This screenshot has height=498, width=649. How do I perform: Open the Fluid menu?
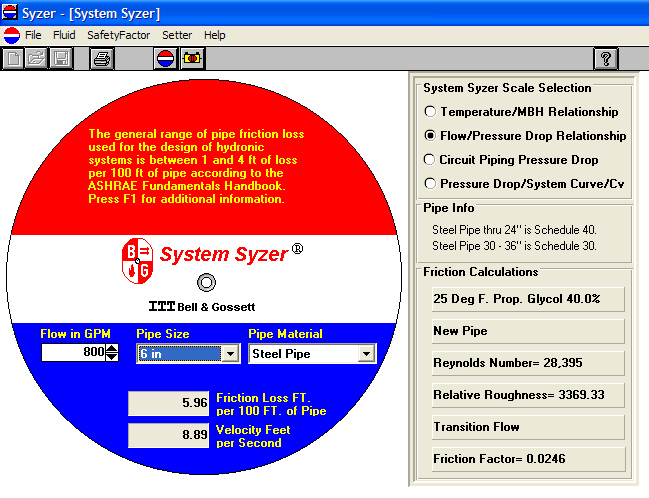(x=64, y=35)
